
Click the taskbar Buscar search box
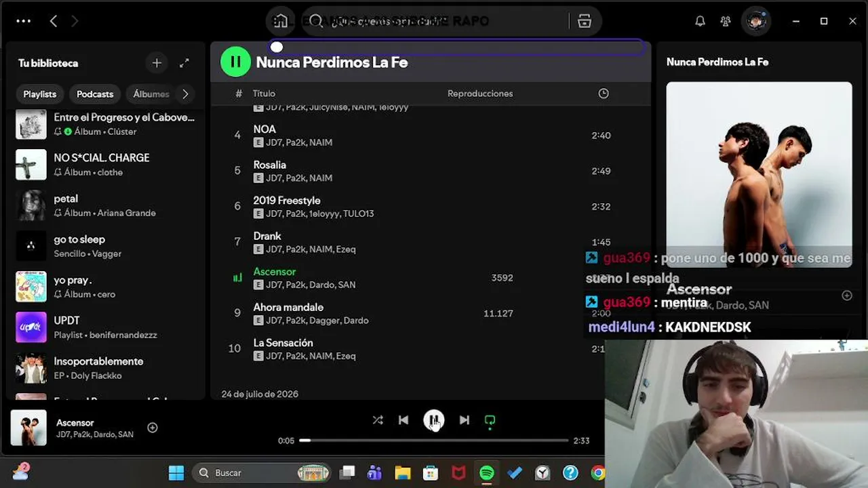[262, 473]
